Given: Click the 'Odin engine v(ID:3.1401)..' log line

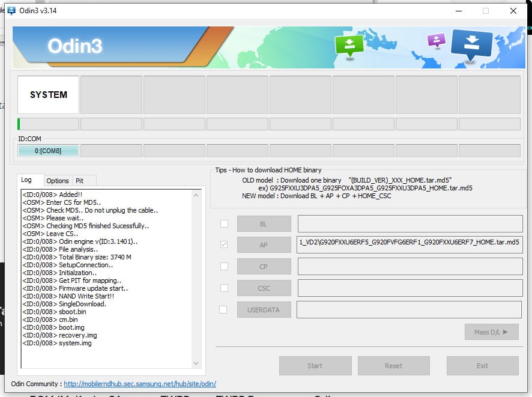Looking at the screenshot, I should [x=80, y=241].
